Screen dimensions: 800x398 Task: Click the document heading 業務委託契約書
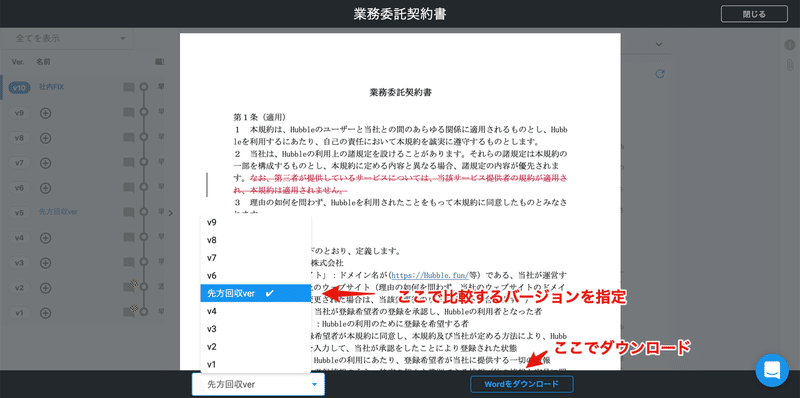click(x=402, y=93)
